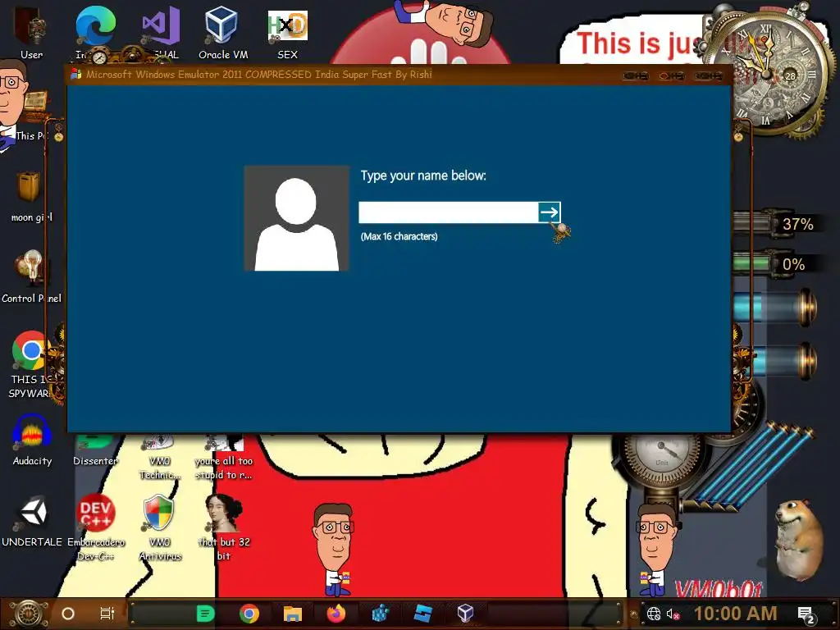Screen dimensions: 840x630
Task: Open the 'that but 32 bit' desktop icon
Action: [224, 527]
